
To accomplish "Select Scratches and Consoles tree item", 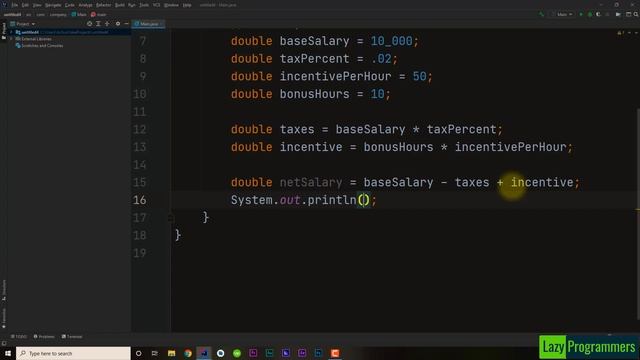I will coord(39,46).
